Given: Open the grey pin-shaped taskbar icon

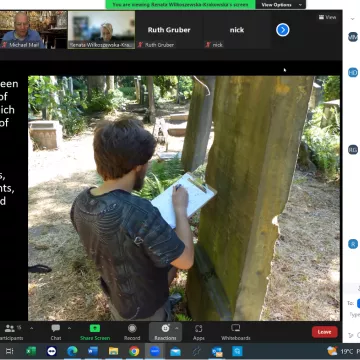Looking at the screenshot, I should pos(196,351).
